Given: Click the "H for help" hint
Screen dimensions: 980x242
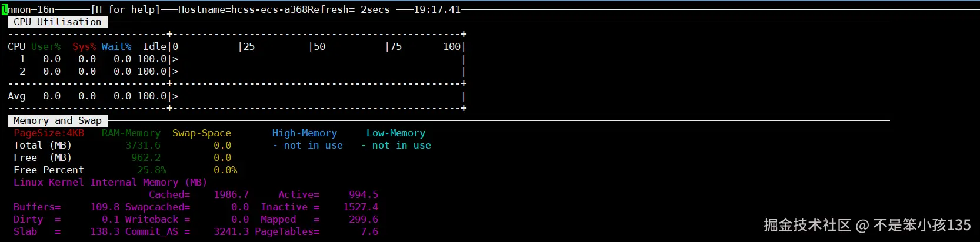Looking at the screenshot, I should [125, 9].
